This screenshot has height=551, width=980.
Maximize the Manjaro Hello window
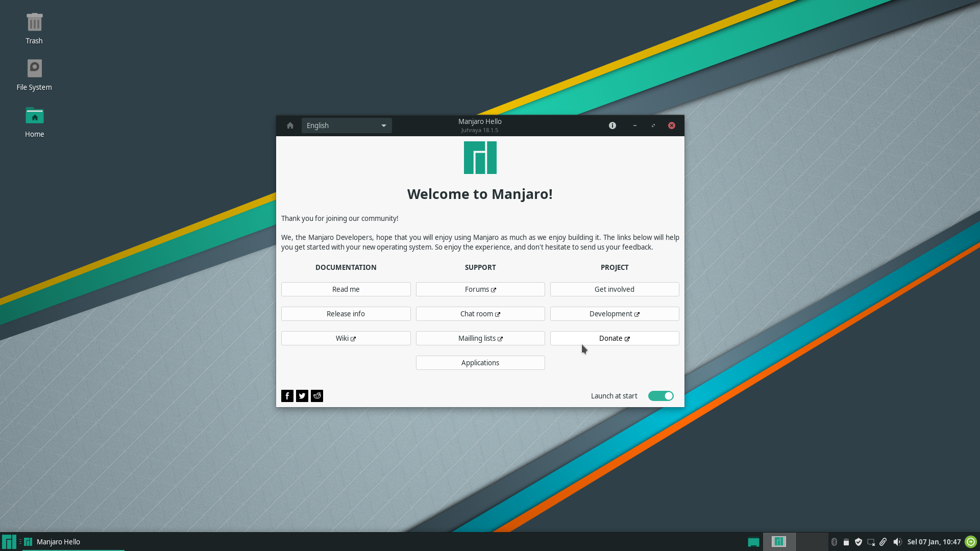point(653,126)
